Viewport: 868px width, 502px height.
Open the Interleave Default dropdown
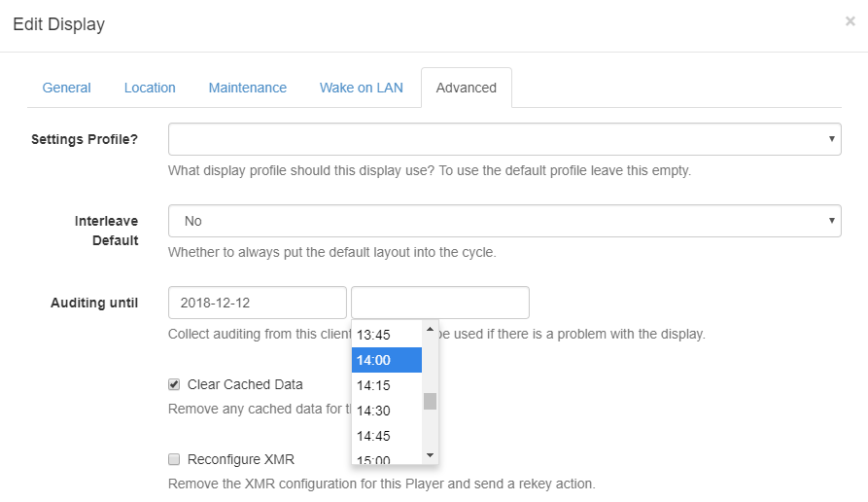(503, 221)
